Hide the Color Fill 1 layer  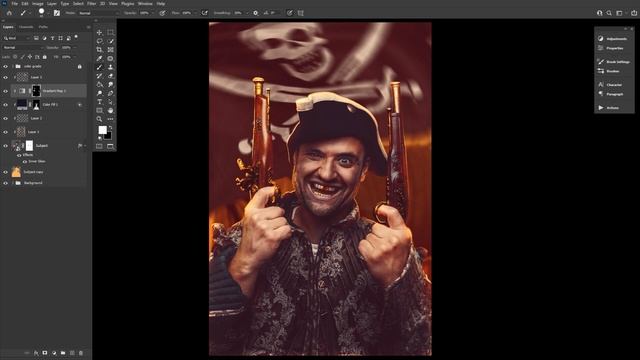(x=5, y=105)
